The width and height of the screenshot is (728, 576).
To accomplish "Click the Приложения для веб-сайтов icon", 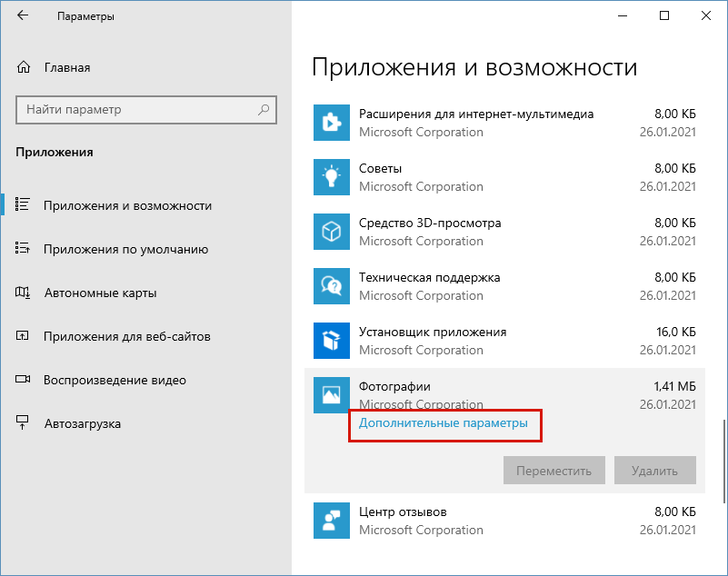I will coord(23,335).
